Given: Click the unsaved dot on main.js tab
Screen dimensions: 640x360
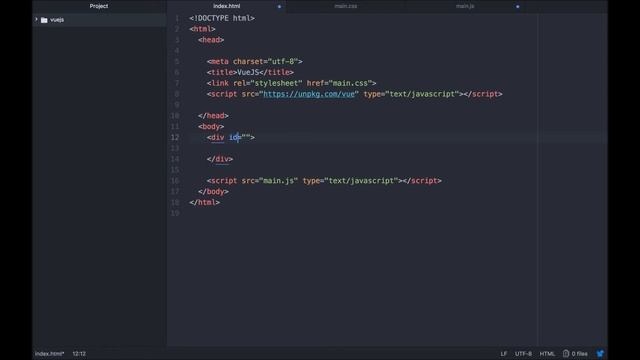Looking at the screenshot, I should 518,7.
